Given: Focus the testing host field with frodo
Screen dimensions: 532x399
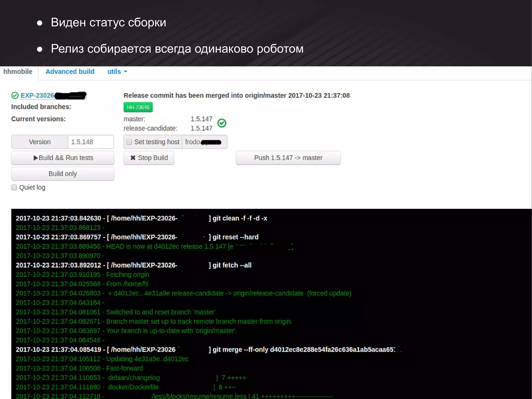Looking at the screenshot, I should click(204, 142).
